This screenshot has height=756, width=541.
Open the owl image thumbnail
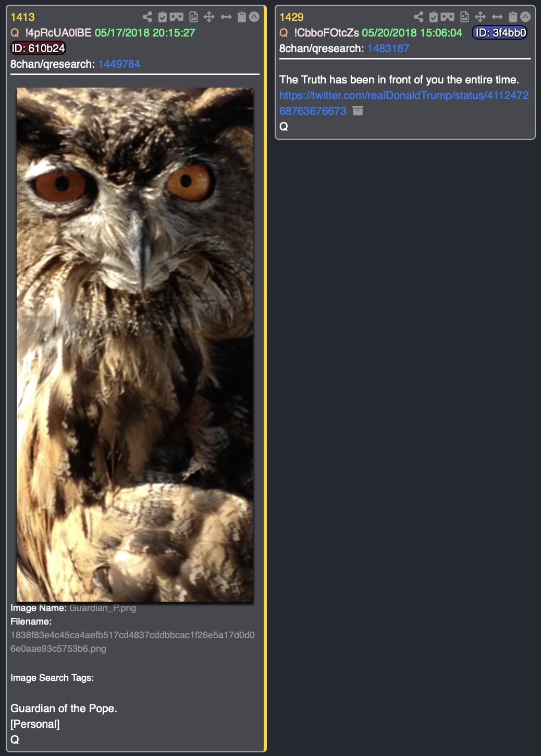[x=135, y=345]
